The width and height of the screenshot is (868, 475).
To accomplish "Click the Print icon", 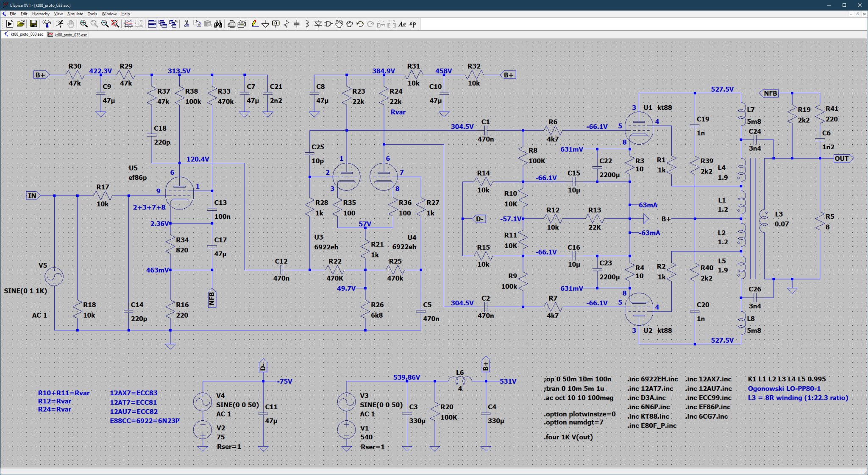I will [231, 24].
